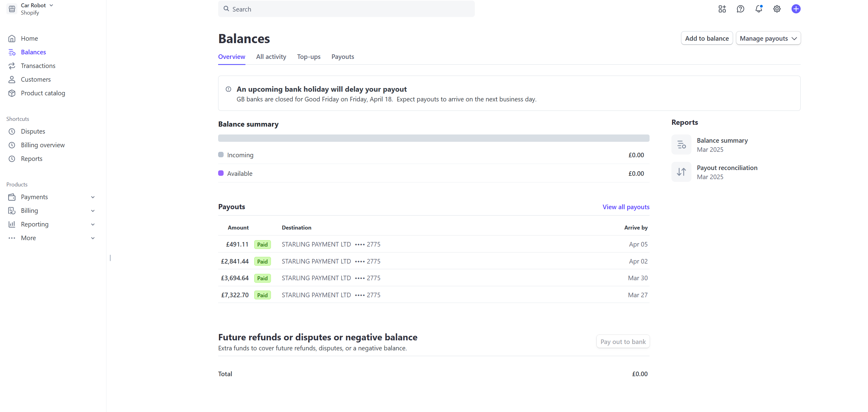868x412 pixels.
Task: Click the Destination column header
Action: point(296,228)
